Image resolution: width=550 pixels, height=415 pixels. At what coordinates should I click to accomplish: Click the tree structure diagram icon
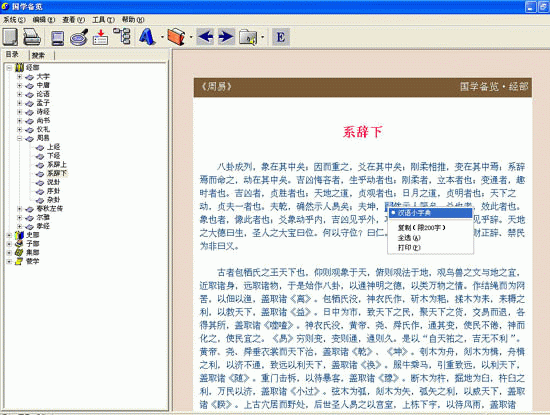(x=122, y=36)
